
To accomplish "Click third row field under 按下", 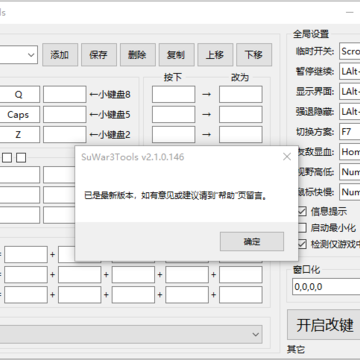I will (174, 135).
